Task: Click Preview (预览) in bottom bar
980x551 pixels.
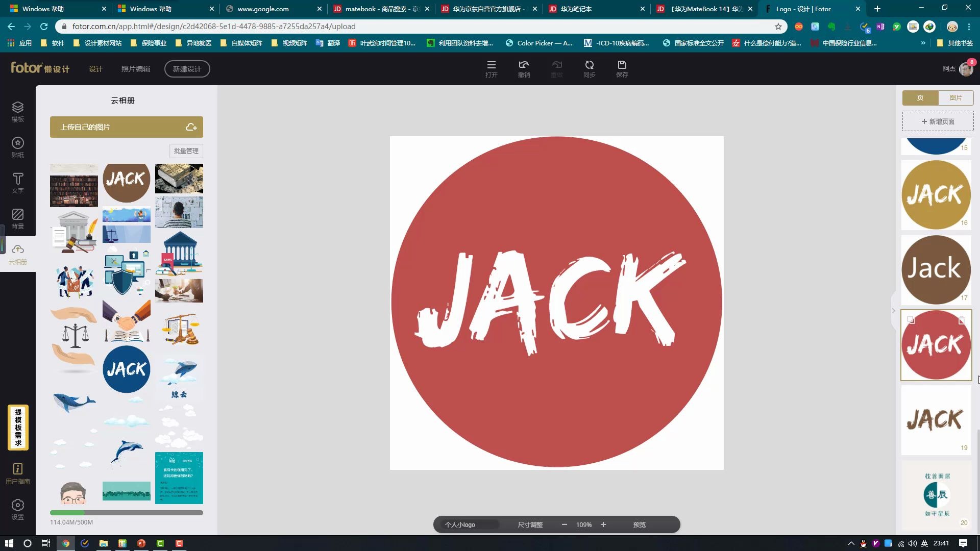Action: click(640, 524)
